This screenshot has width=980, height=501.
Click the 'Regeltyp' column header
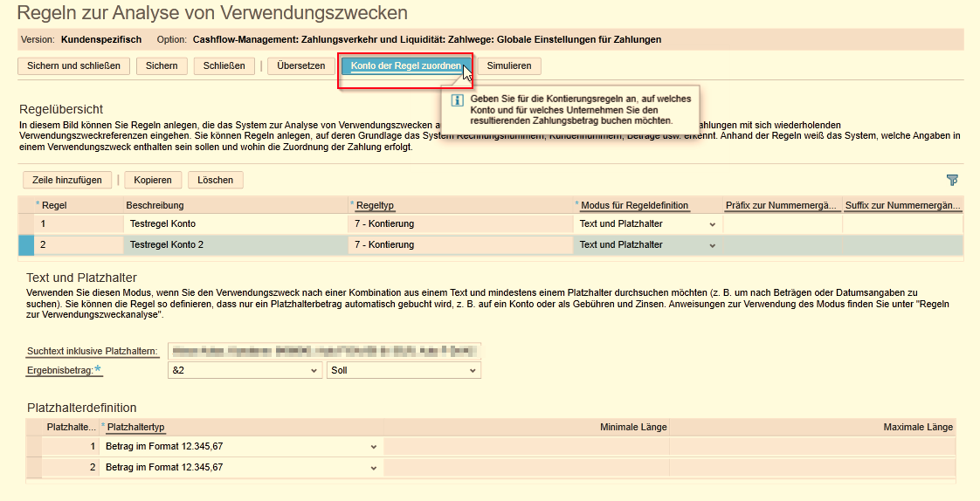click(375, 205)
